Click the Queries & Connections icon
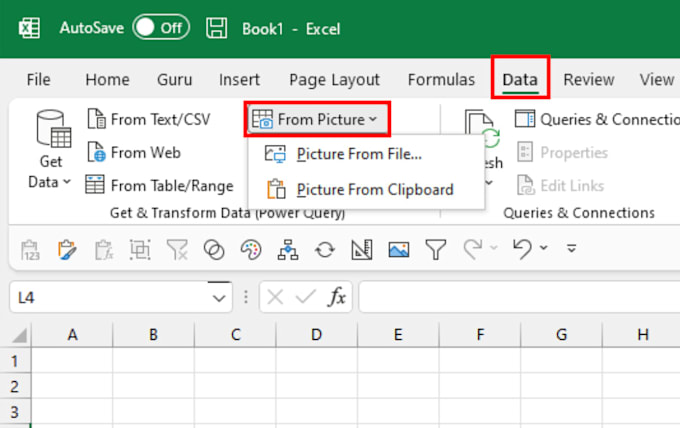Image resolution: width=680 pixels, height=428 pixels. pos(525,120)
